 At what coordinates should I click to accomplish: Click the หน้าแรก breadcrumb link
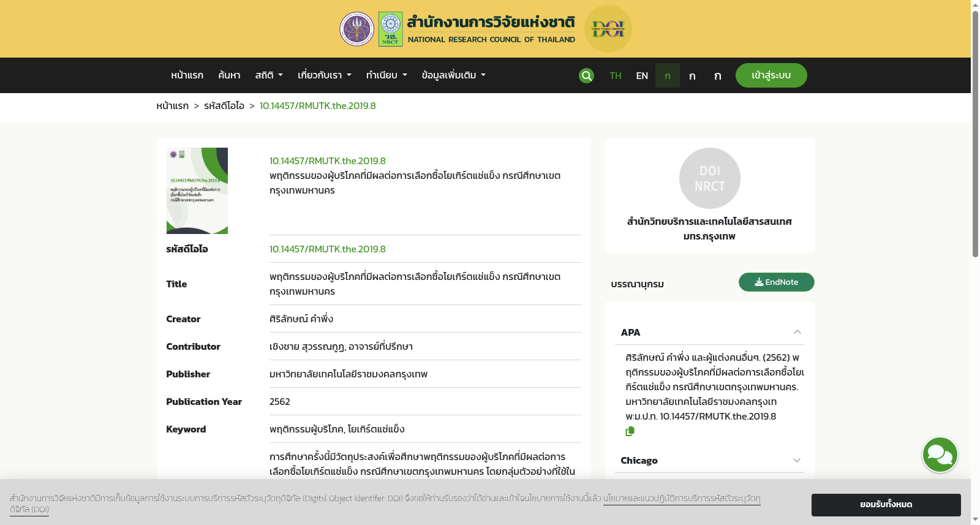(x=172, y=105)
